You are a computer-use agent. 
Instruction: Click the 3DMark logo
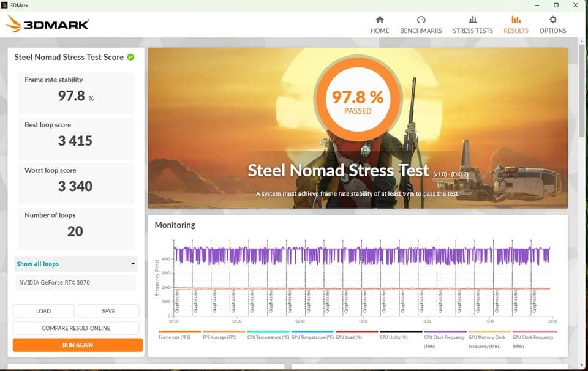pos(47,24)
